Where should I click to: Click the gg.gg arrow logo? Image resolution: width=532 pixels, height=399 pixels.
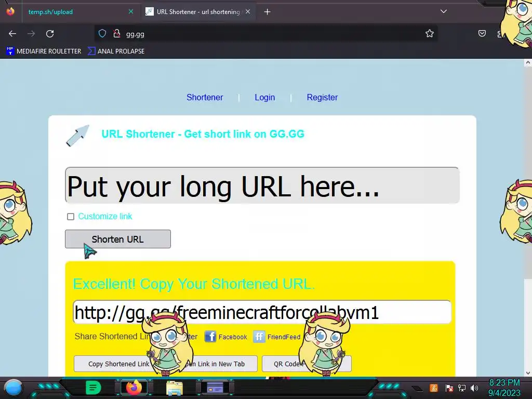point(77,136)
